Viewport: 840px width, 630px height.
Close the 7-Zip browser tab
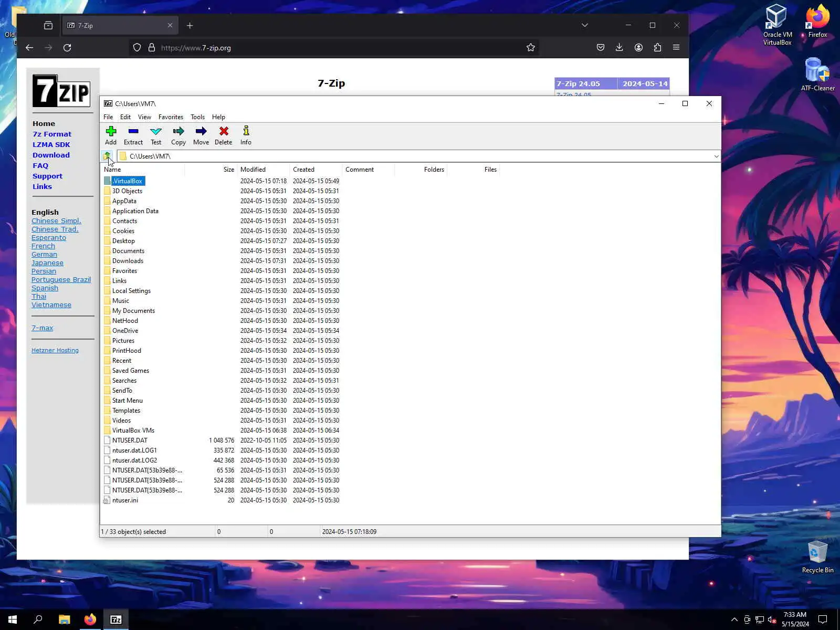click(170, 25)
